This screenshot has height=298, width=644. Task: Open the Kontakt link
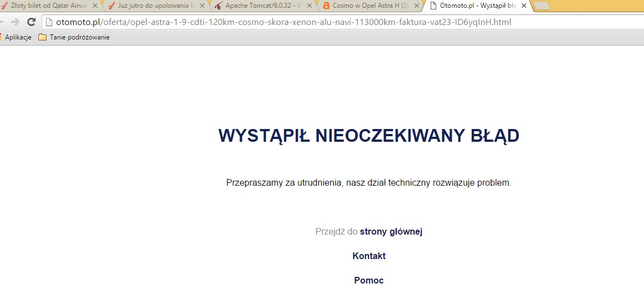369,256
